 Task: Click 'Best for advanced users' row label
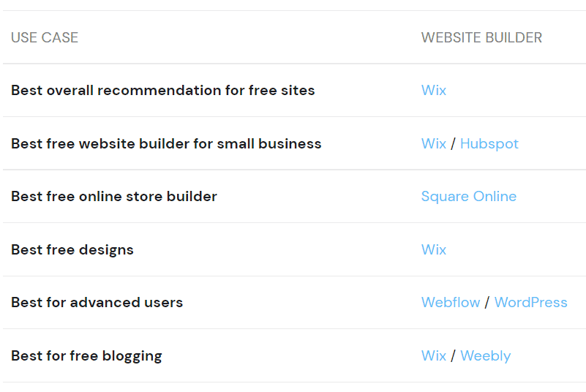pyautogui.click(x=97, y=303)
